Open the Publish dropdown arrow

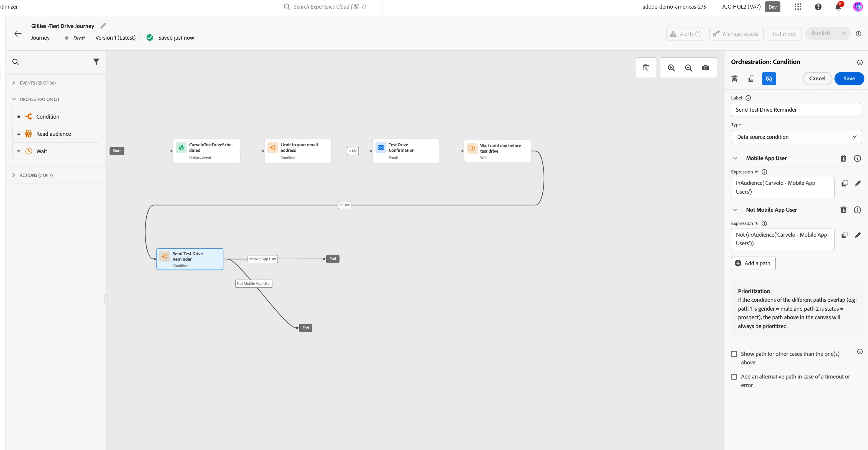(x=843, y=34)
